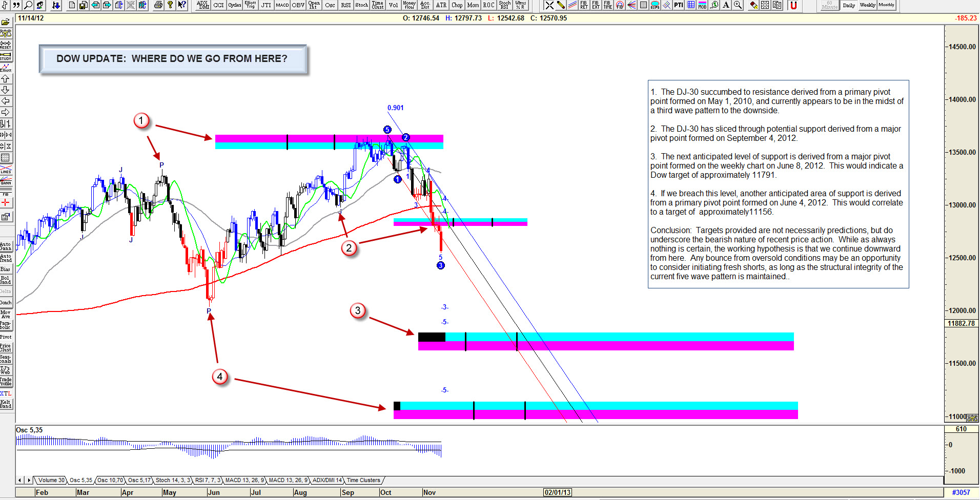Viewport: 980px width, 500px height.
Task: Add MACD indicator from toolbar
Action: 282,5
